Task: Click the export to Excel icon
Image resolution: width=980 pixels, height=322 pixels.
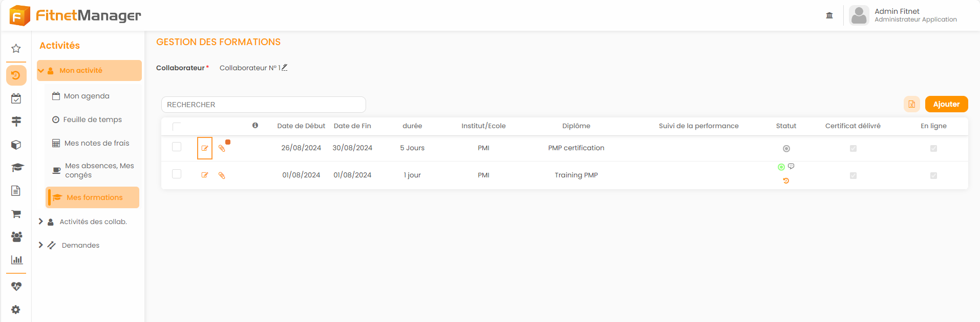Action: click(911, 104)
